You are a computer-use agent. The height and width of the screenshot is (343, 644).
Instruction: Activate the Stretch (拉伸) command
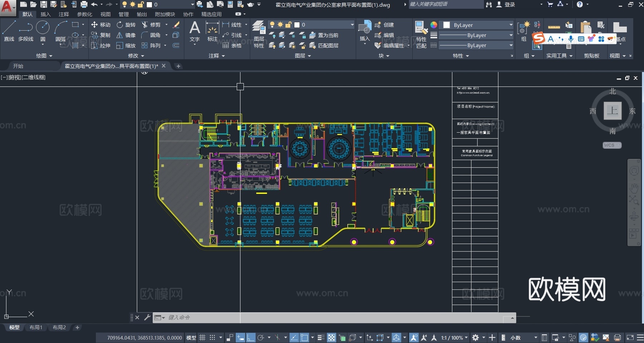[101, 45]
